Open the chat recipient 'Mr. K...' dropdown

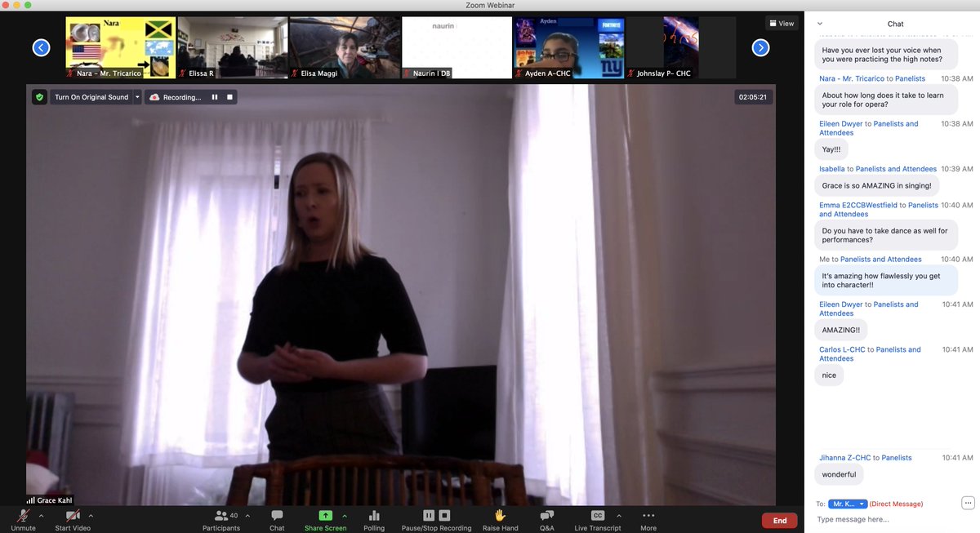click(847, 504)
